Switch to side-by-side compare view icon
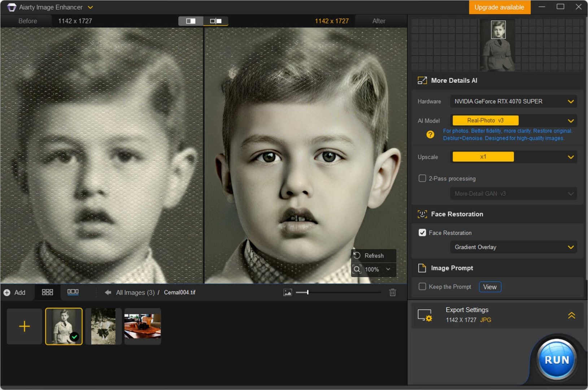This screenshot has width=588, height=390. pos(215,21)
